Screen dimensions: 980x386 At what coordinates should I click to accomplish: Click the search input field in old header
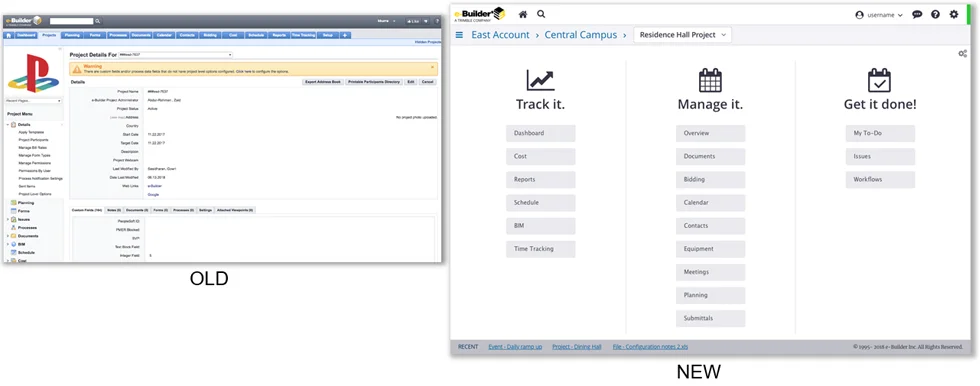coord(71,21)
